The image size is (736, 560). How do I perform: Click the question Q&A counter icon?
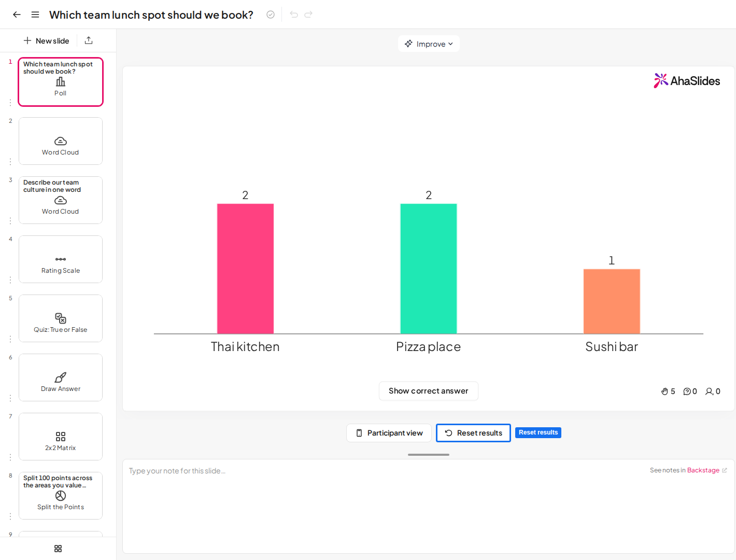pos(690,391)
